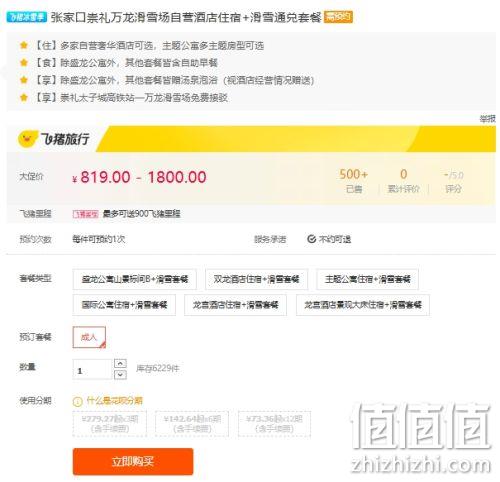
Task: Click the 500+ 已售 sold count
Action: 354,181
